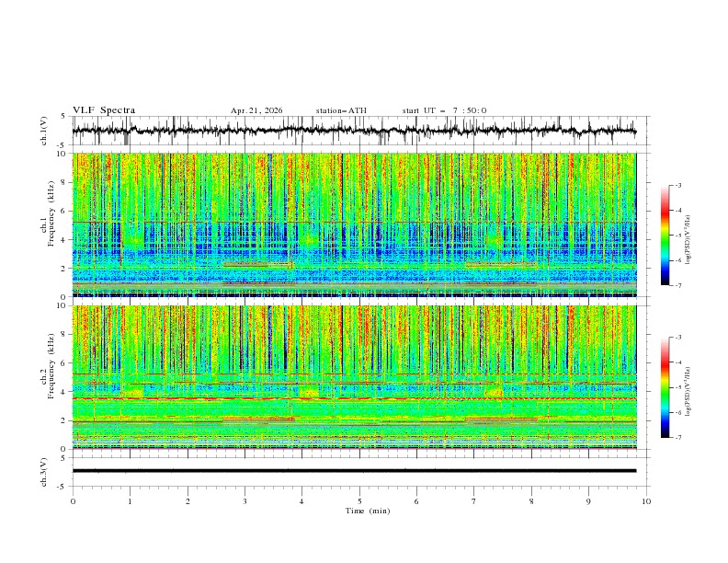The height and width of the screenshot is (563, 728).
Task: Click the red 3.5 kHz line in ch.2
Action: [x=354, y=398]
